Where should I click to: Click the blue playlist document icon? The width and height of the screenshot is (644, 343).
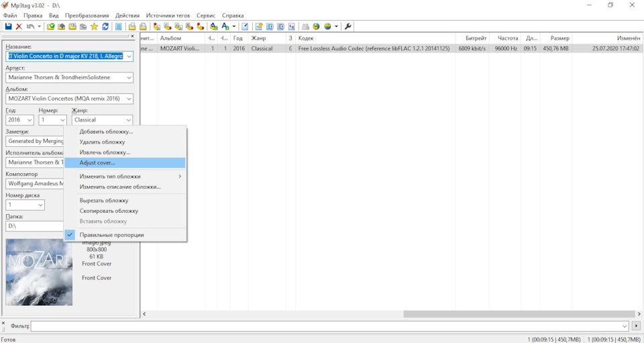(x=118, y=26)
